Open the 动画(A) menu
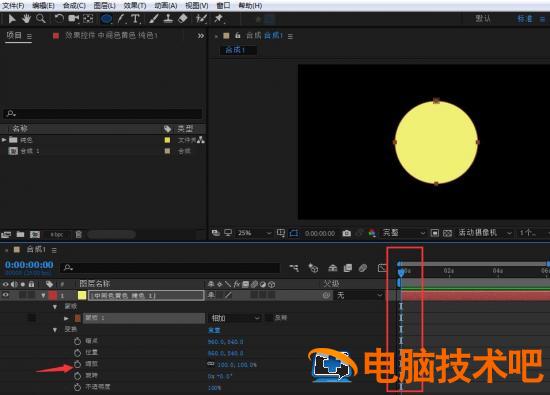The height and width of the screenshot is (395, 550). (166, 6)
